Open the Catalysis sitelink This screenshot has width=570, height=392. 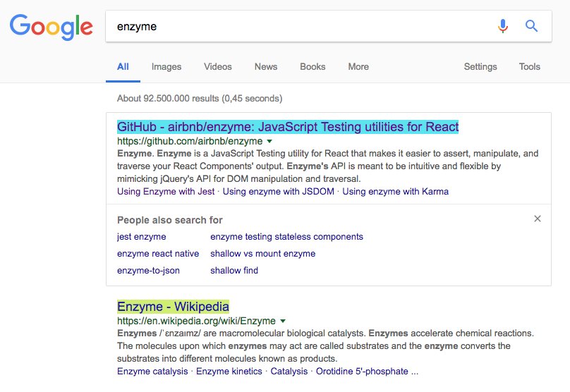tap(289, 372)
